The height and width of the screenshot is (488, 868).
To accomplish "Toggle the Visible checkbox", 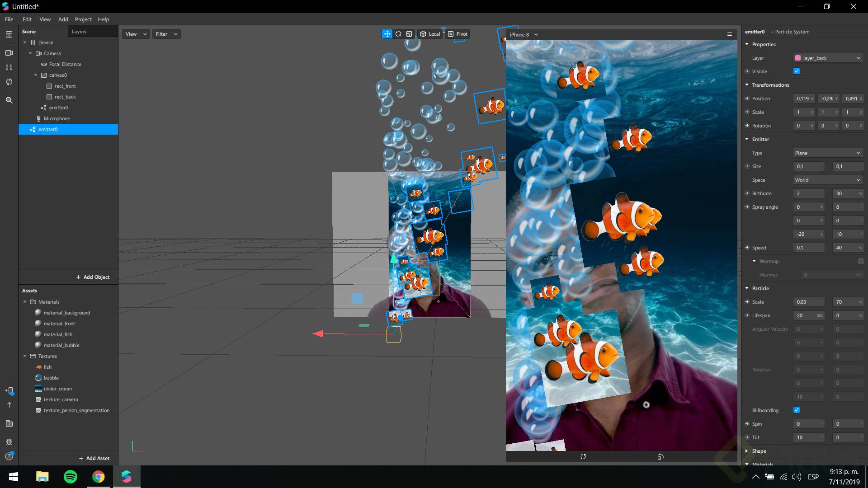I will pyautogui.click(x=797, y=71).
